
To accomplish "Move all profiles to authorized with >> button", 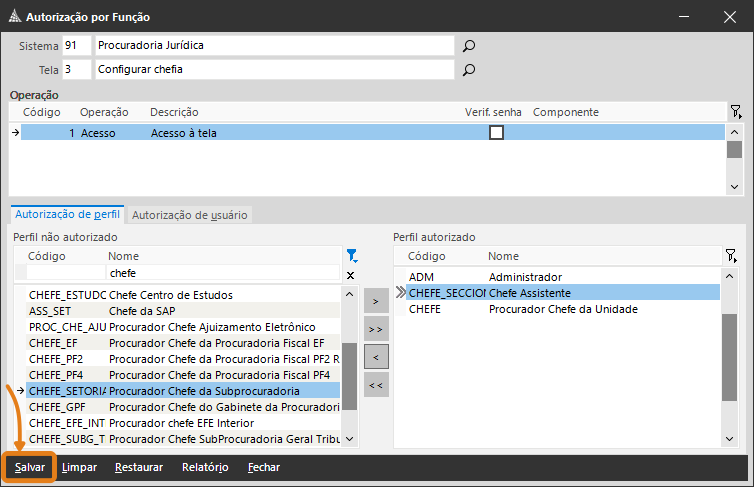I will point(376,328).
